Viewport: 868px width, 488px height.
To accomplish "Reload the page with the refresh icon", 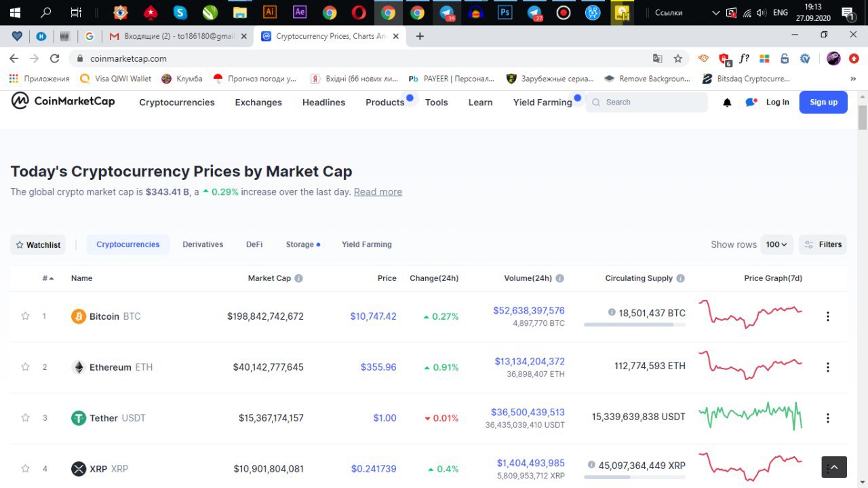I will click(x=55, y=58).
